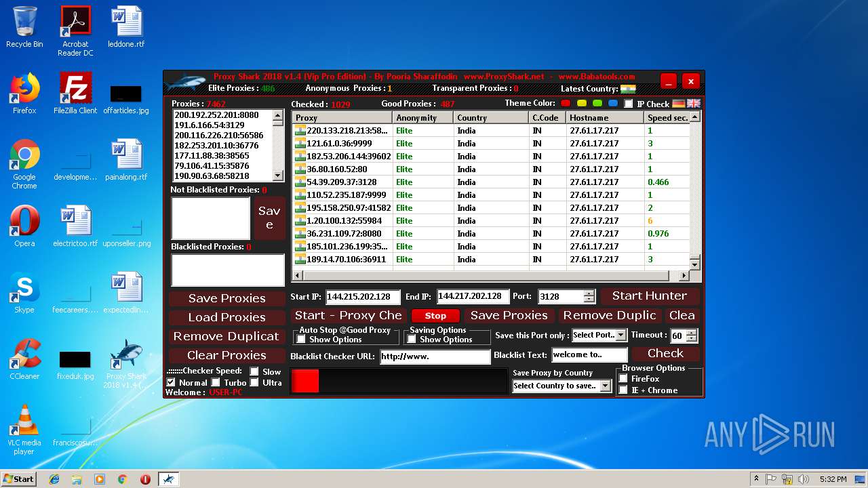Launch the CCleaner desktop shortcut
The width and height of the screenshot is (868, 488).
pos(24,359)
